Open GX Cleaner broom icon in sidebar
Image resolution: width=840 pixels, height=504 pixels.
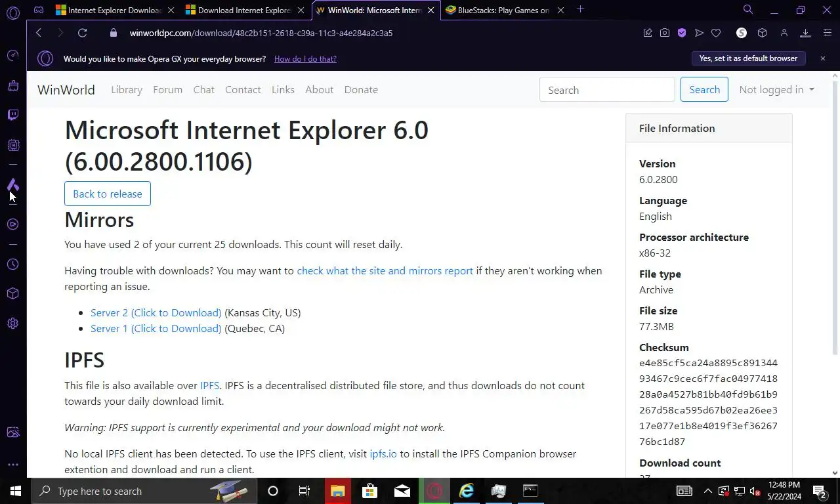click(x=12, y=85)
